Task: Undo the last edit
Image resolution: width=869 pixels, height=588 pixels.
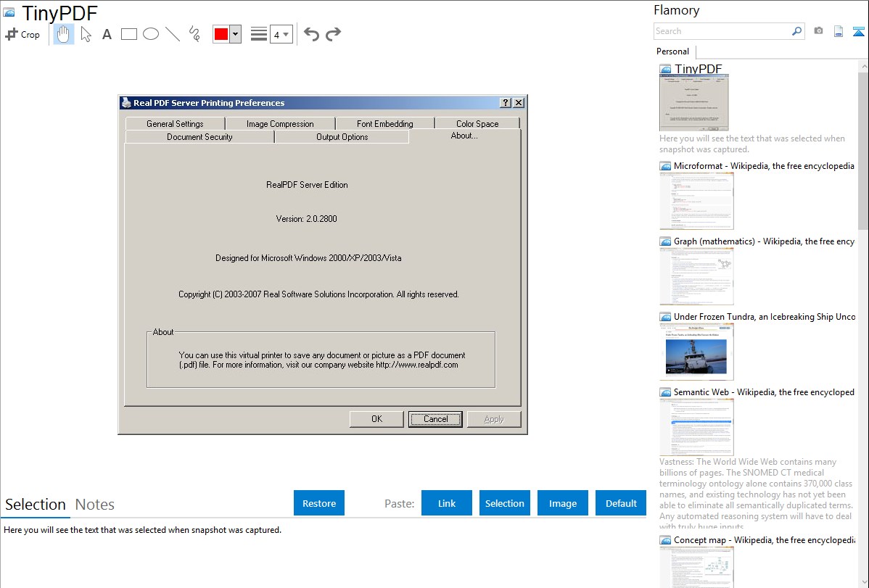Action: 311,34
